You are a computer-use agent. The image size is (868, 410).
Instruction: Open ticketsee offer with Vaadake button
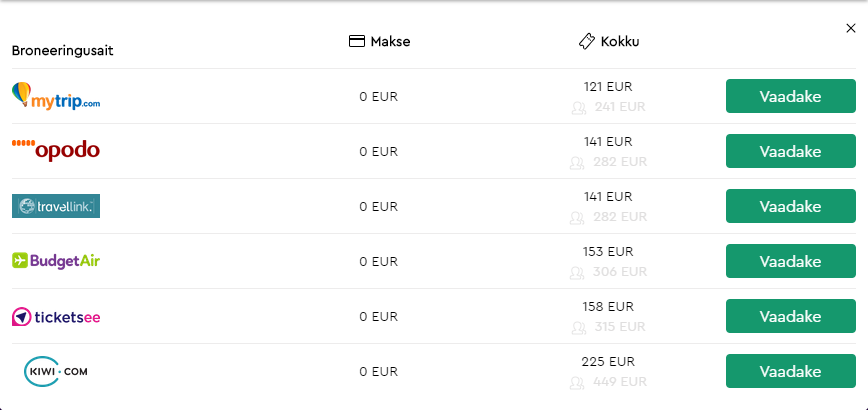790,316
